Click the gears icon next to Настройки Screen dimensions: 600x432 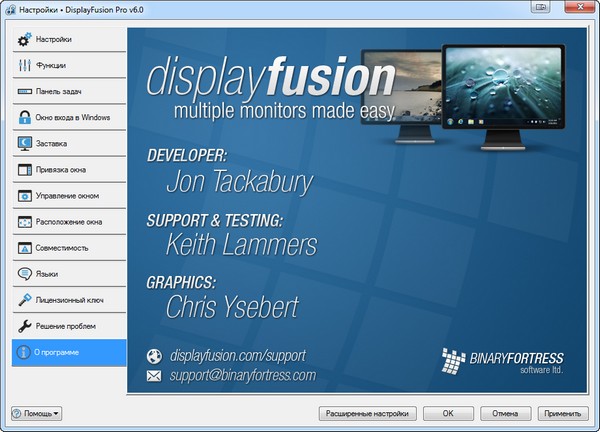(25, 40)
